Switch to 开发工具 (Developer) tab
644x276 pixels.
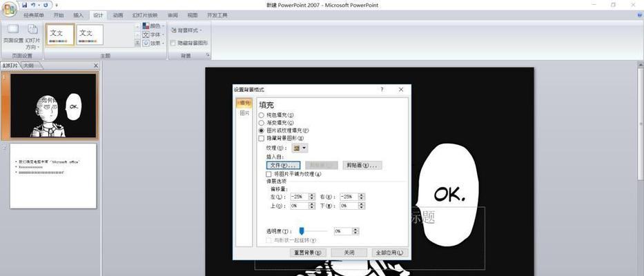[x=217, y=15]
